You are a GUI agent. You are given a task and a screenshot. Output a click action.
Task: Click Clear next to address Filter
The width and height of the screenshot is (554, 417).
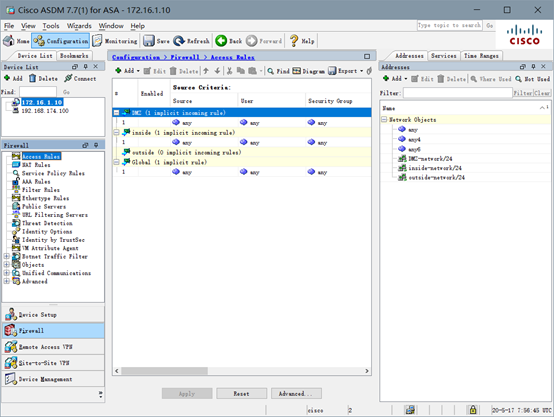pyautogui.click(x=542, y=93)
